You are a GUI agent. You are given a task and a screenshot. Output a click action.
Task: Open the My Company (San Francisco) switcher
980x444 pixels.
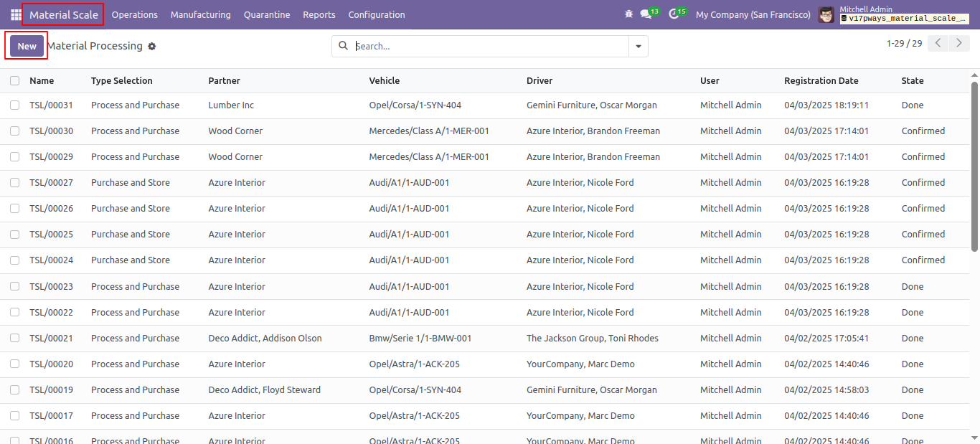pos(753,14)
